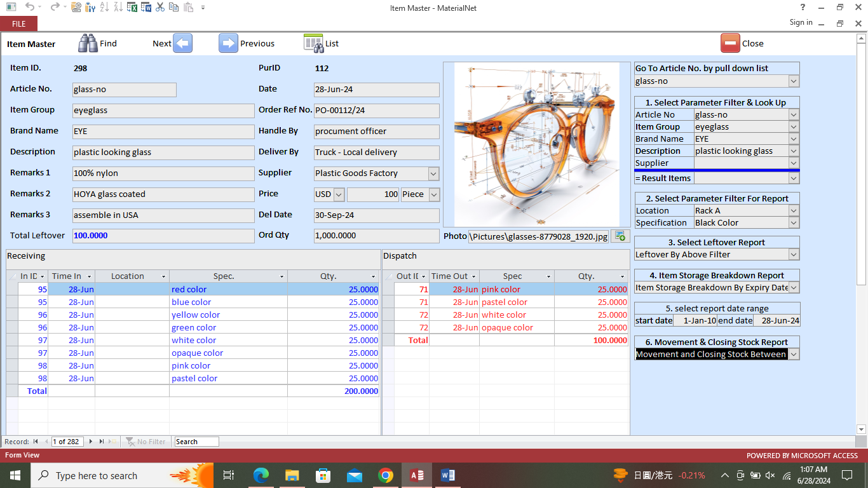
Task: Expand Brand Name filter dropdown EYE
Action: [x=794, y=139]
